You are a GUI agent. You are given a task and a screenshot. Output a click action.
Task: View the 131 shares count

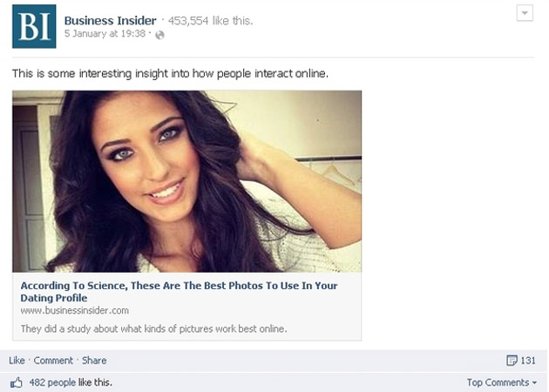pyautogui.click(x=527, y=361)
